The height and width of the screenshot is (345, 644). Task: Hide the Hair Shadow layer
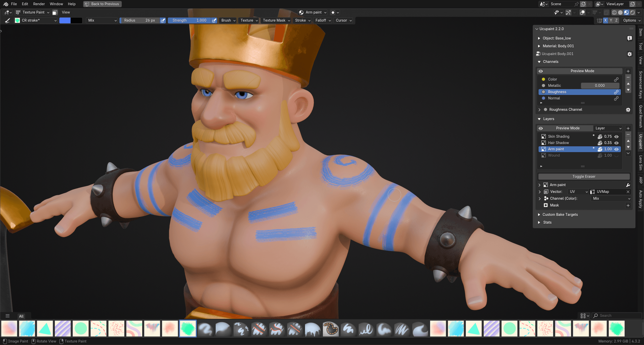pos(616,143)
